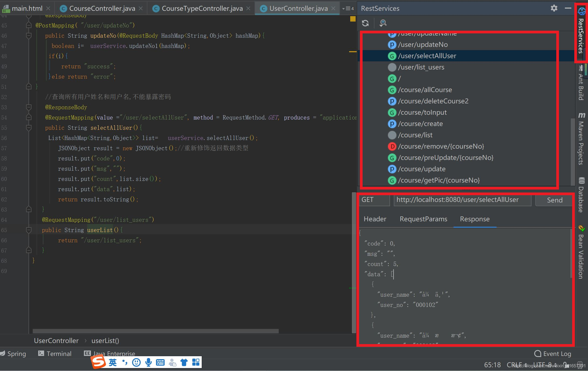Viewport: 588px width, 371px height.
Task: Click userList() in the breadcrumb
Action: (x=105, y=341)
